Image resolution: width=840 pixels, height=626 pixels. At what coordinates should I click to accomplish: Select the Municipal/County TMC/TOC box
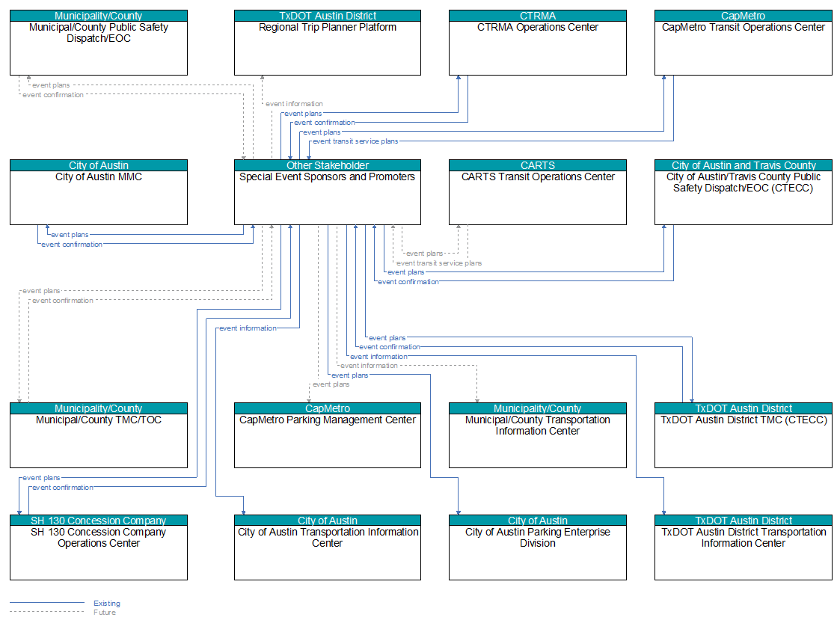[x=99, y=435]
